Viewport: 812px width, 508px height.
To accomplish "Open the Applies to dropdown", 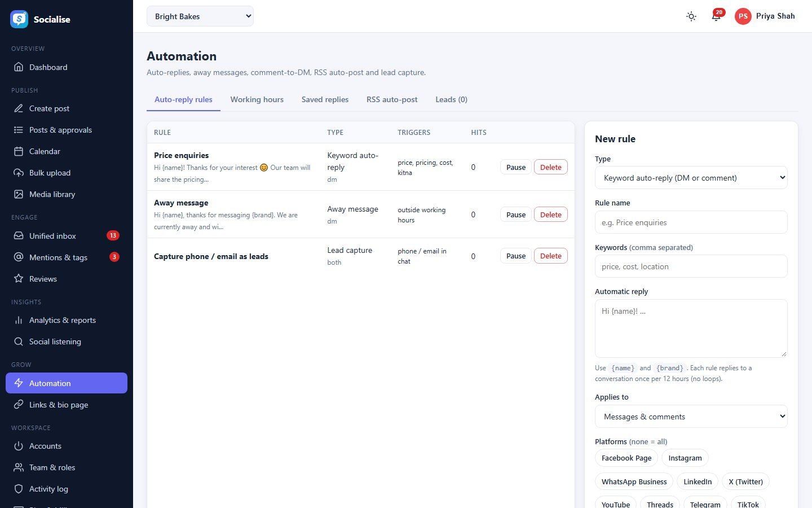I will tap(691, 417).
